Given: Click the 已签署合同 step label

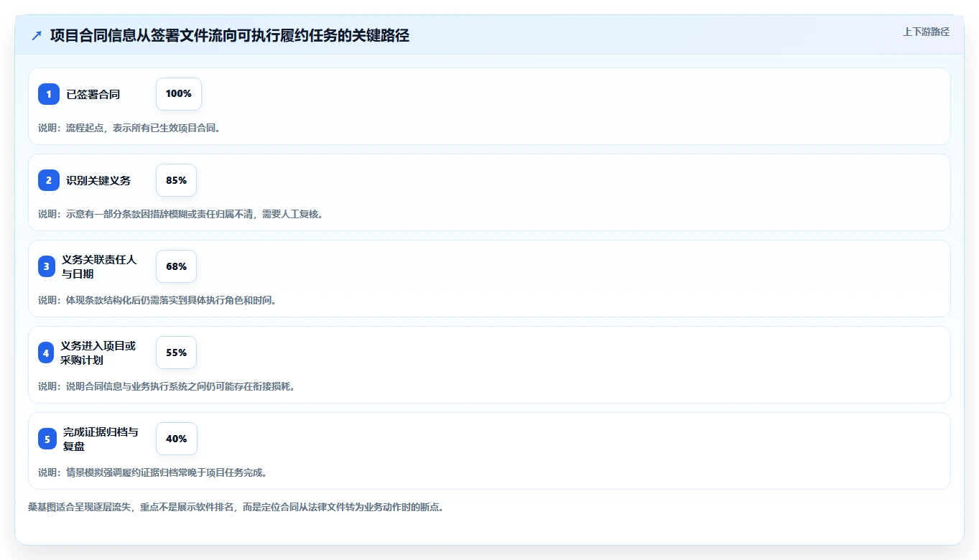Looking at the screenshot, I should (93, 94).
